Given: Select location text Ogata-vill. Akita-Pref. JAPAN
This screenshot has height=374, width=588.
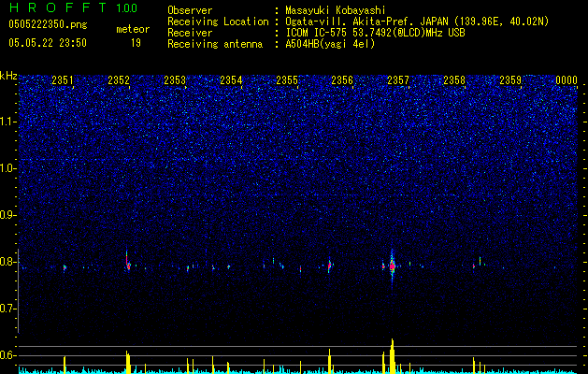Looking at the screenshot, I should click(368, 22).
